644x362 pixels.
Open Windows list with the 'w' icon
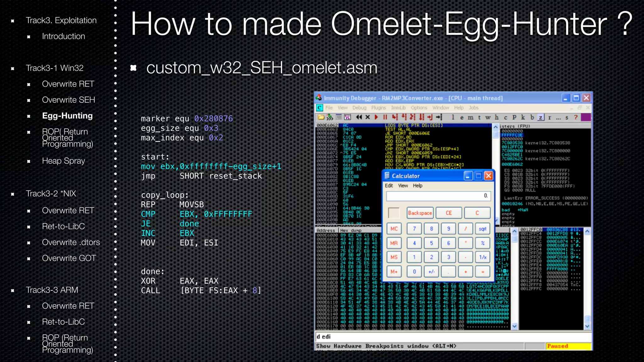pyautogui.click(x=488, y=118)
